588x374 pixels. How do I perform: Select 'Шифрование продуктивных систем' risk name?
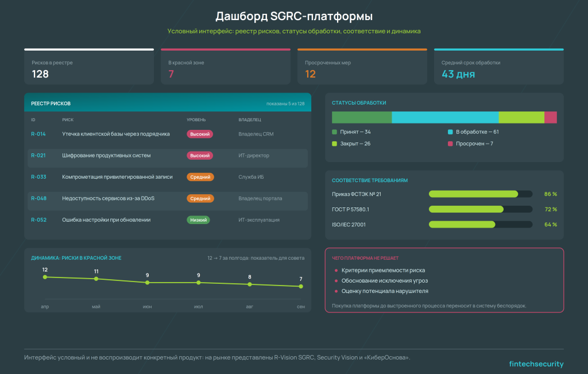(x=106, y=155)
